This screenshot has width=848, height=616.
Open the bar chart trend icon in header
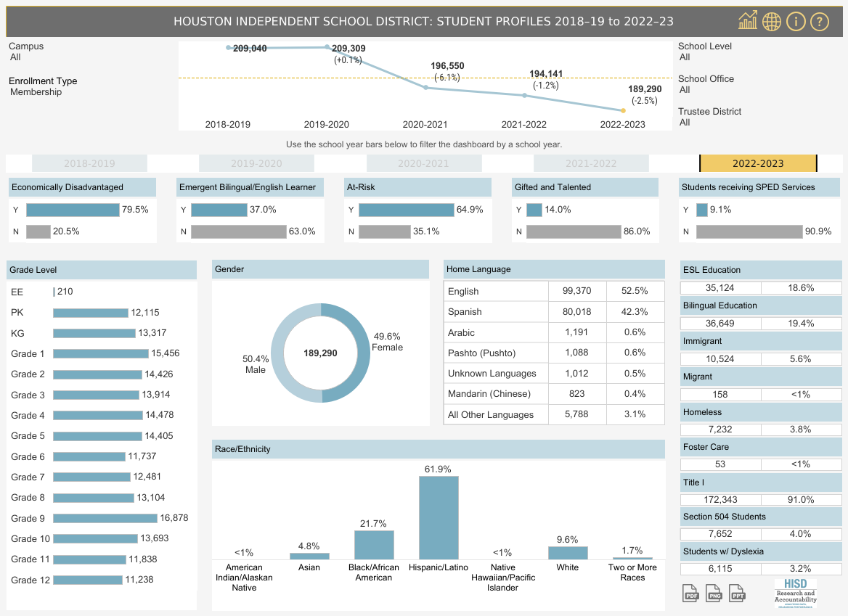point(748,21)
